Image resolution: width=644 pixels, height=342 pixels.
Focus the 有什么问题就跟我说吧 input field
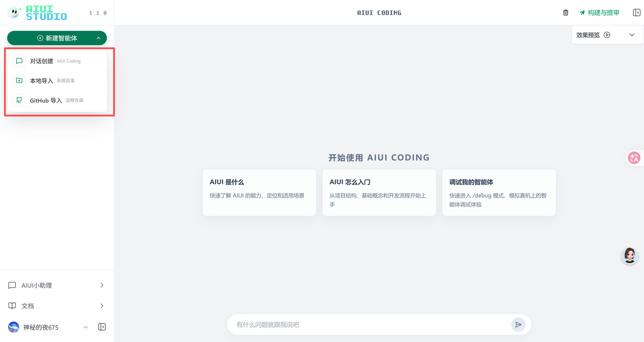point(370,325)
